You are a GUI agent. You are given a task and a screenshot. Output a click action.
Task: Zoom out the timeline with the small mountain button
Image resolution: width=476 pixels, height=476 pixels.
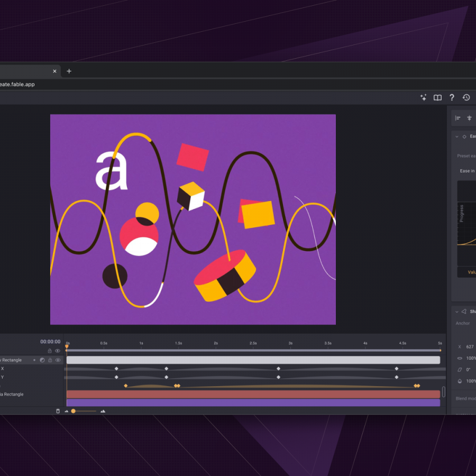point(66,411)
